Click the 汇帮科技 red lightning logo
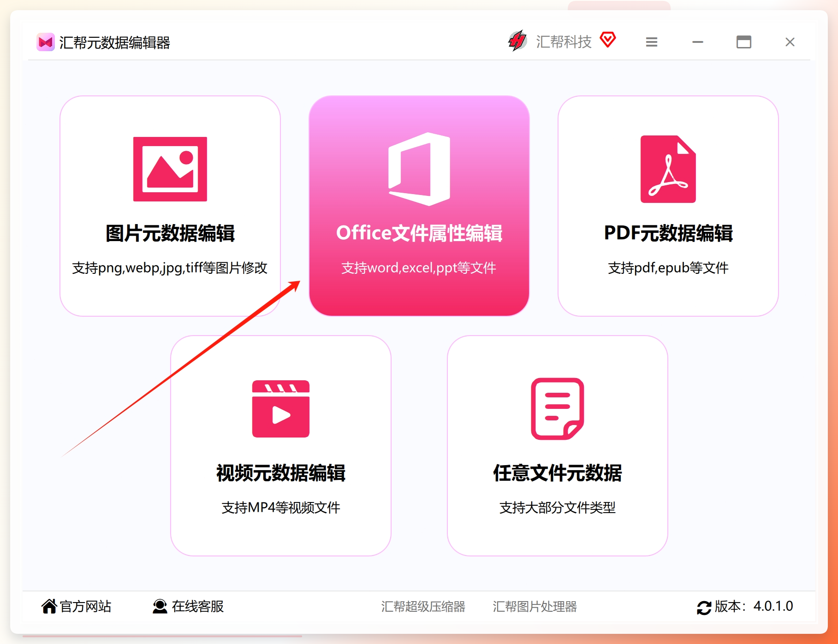 tap(517, 41)
